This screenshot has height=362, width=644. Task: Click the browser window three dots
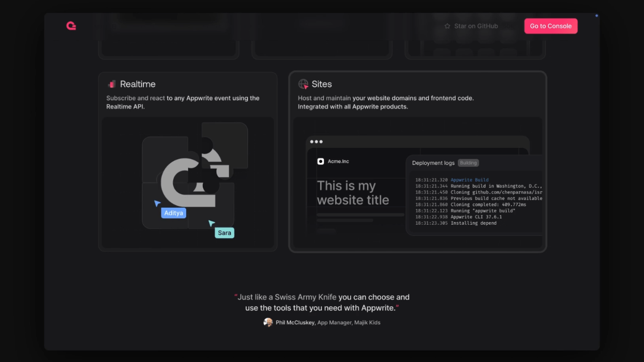pos(316,142)
